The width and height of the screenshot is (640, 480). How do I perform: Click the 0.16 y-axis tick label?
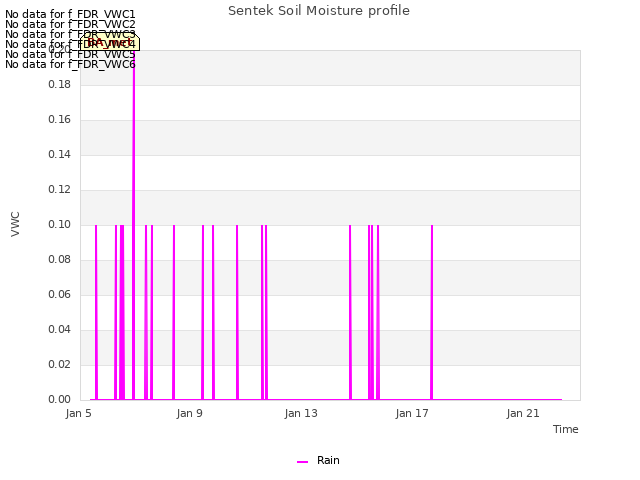click(60, 120)
